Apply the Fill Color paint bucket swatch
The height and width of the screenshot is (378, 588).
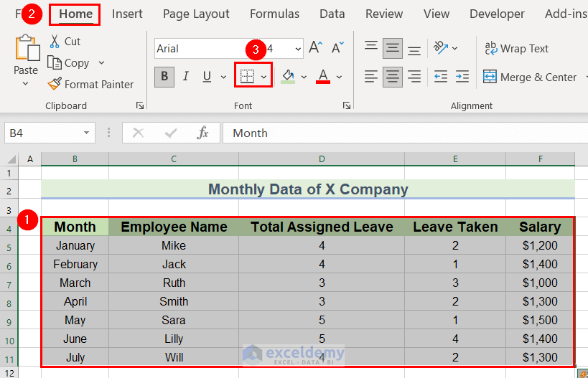(288, 77)
